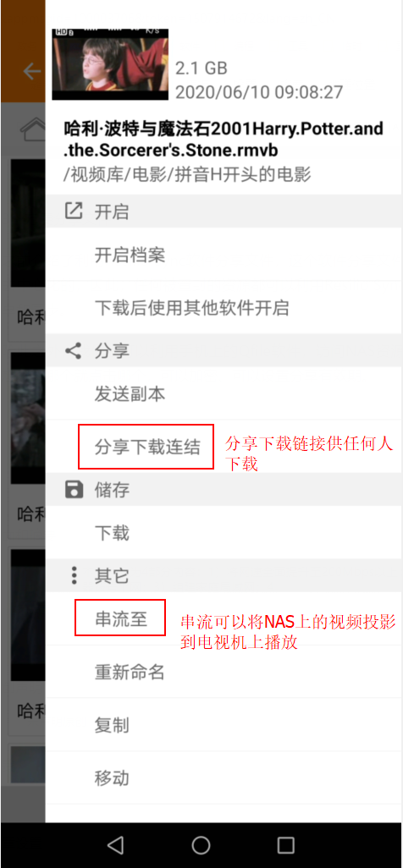The height and width of the screenshot is (868, 403).
Task: Choose 下载 under 储存 section
Action: (x=224, y=534)
